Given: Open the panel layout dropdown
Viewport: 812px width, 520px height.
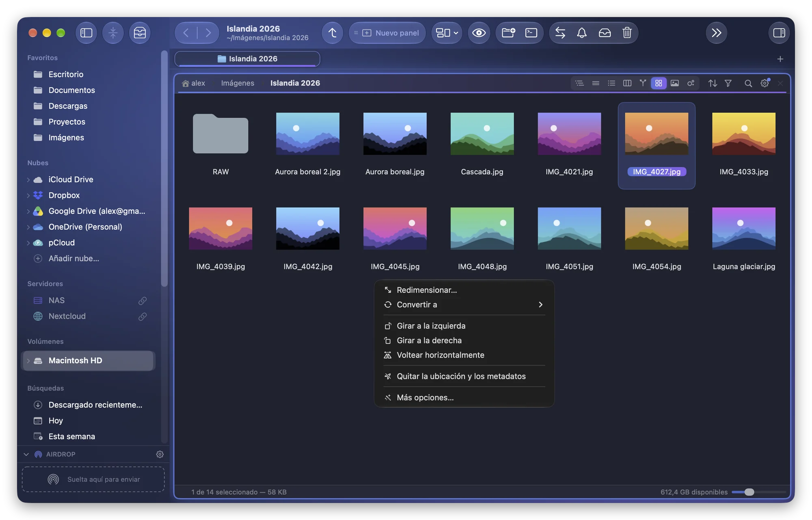Looking at the screenshot, I should [x=447, y=33].
